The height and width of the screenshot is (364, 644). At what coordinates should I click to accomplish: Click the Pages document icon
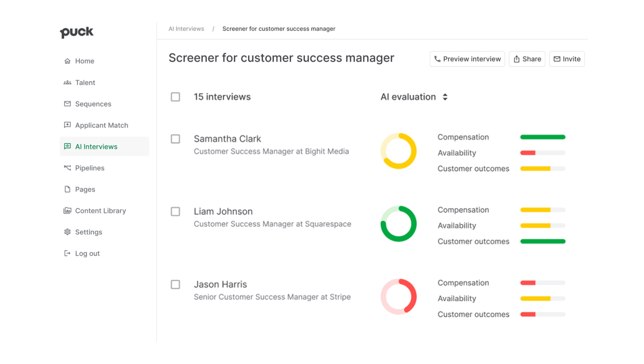[x=67, y=189]
